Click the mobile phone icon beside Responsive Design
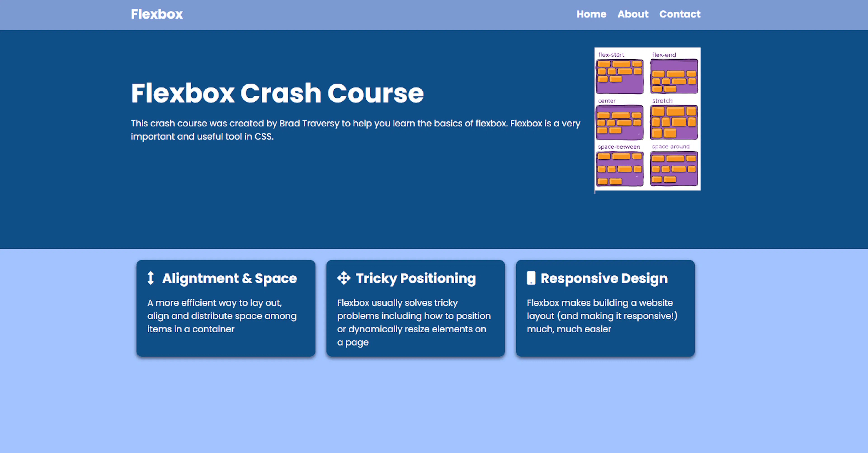Image resolution: width=868 pixels, height=453 pixels. coord(531,278)
